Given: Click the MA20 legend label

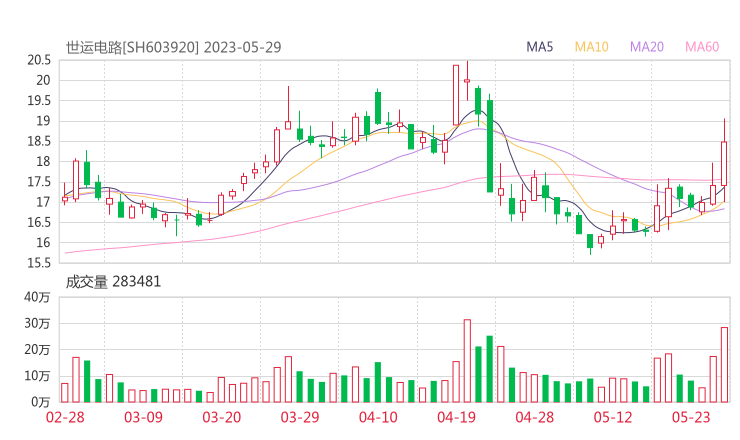Looking at the screenshot, I should click(647, 47).
